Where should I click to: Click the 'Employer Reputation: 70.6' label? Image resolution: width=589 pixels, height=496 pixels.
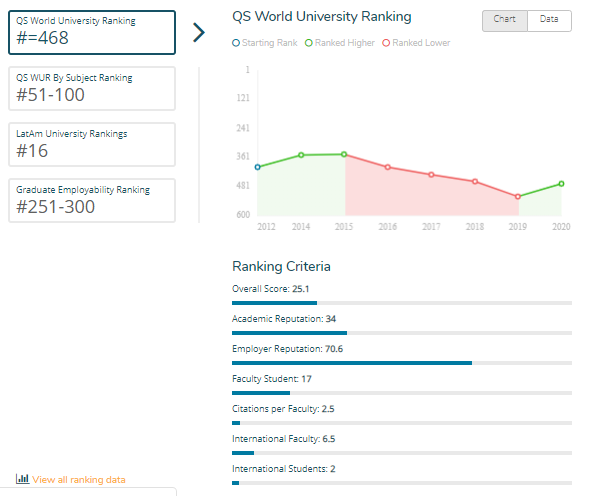point(287,349)
